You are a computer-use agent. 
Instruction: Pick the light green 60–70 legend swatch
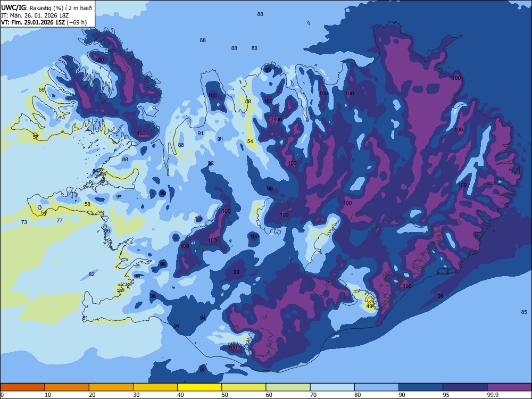288,387
